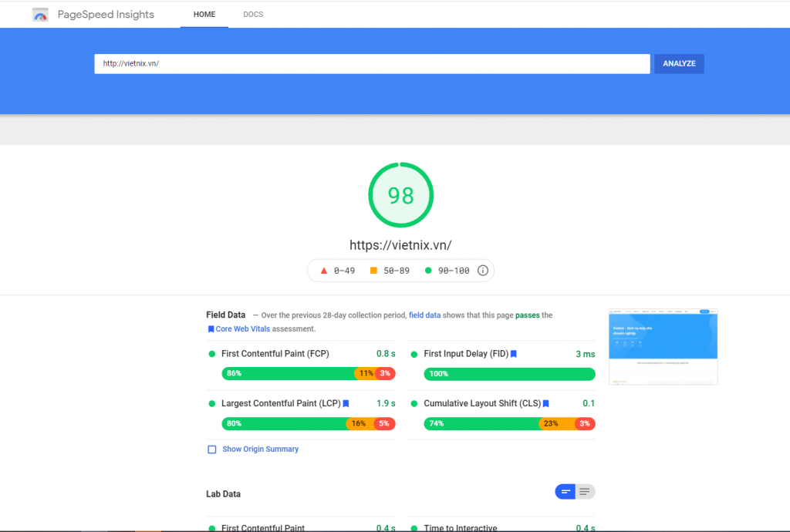Click the PageSpeed Insights logo icon
The width and height of the screenshot is (790, 532).
[x=40, y=14]
